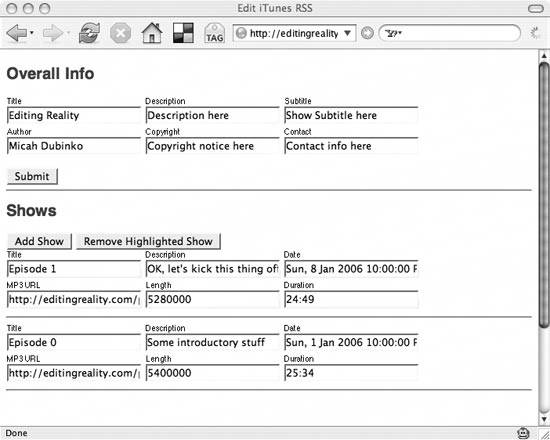Click the Contact label

(297, 132)
